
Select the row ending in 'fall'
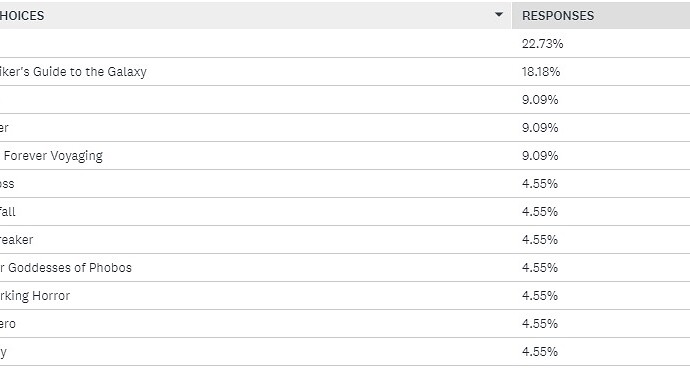[345, 211]
